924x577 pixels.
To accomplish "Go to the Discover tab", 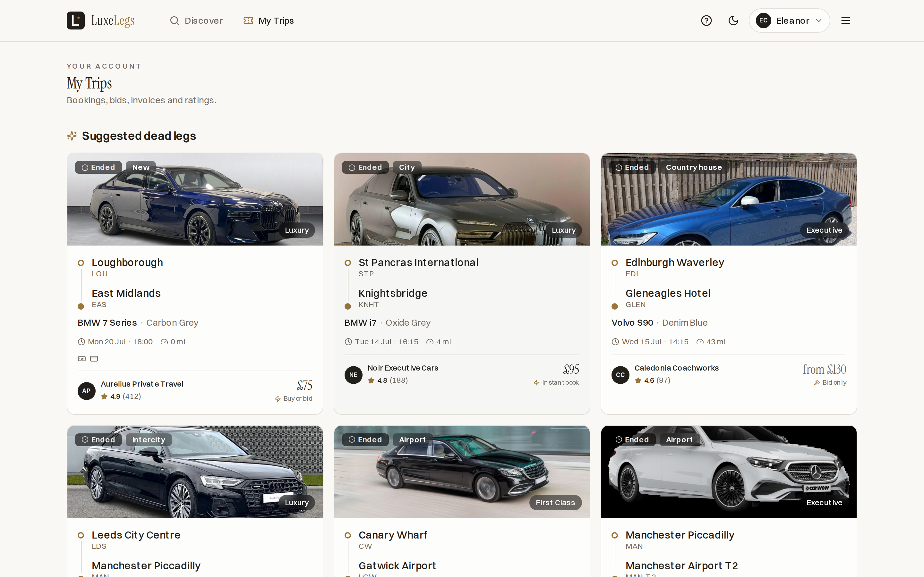I will click(196, 21).
